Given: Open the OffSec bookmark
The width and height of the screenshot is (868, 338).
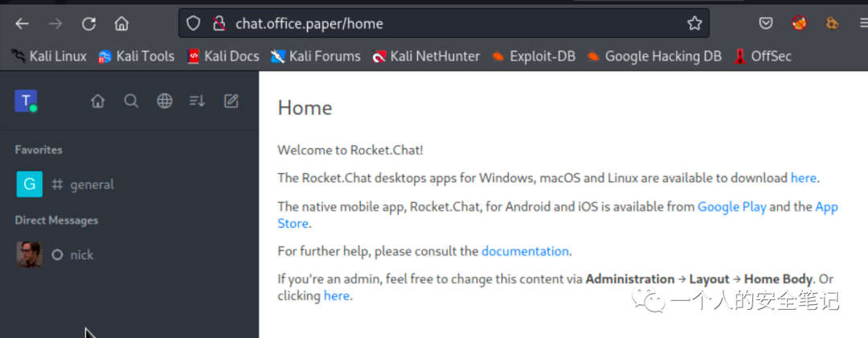Looking at the screenshot, I should [764, 56].
